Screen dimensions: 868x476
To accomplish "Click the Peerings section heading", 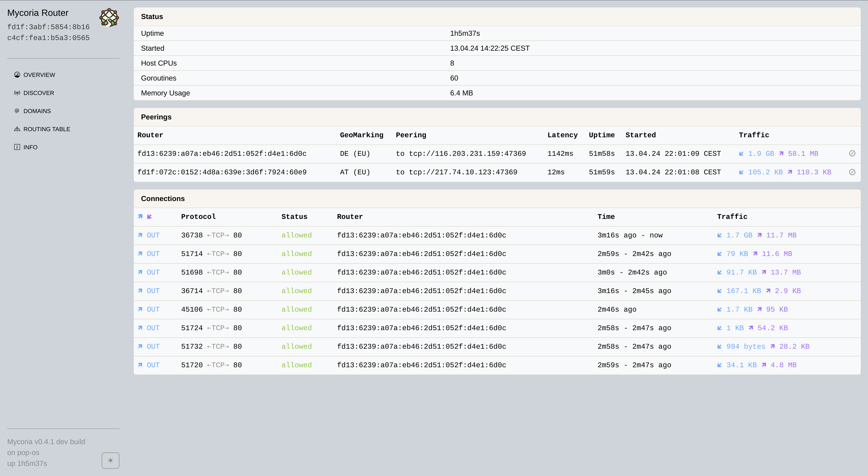I will (156, 117).
